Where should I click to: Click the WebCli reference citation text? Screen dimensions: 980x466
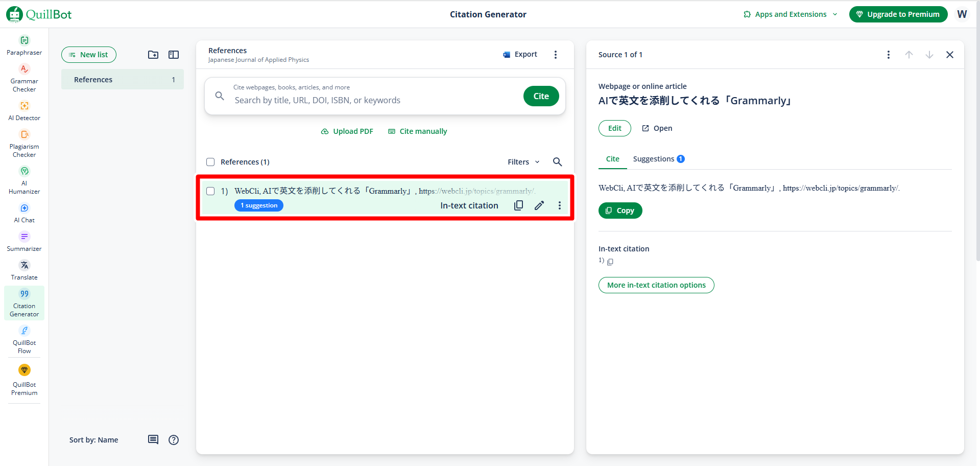tap(385, 191)
